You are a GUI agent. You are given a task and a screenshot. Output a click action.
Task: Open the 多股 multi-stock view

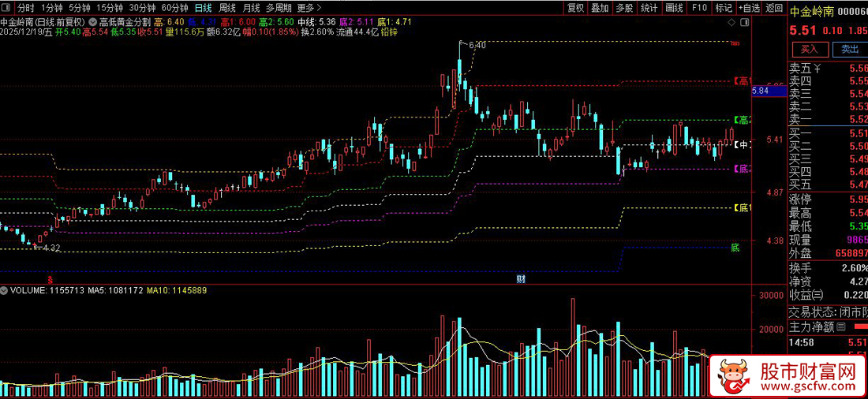coord(624,8)
